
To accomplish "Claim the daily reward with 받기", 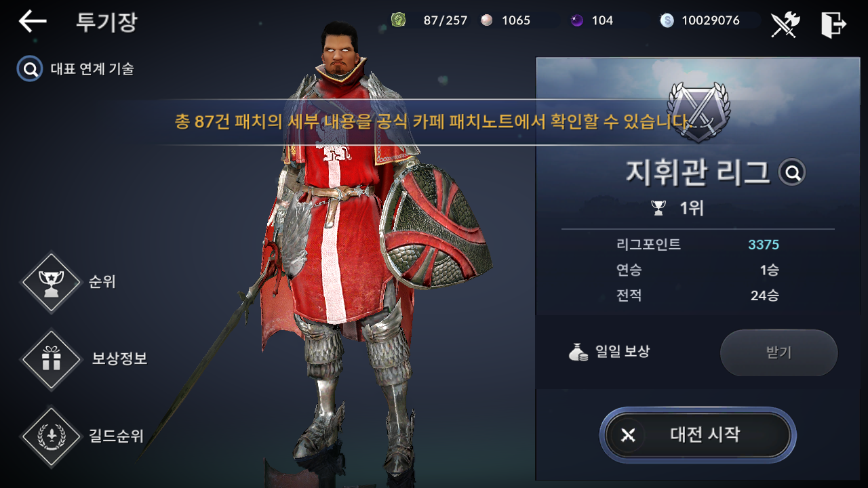I will pyautogui.click(x=778, y=352).
